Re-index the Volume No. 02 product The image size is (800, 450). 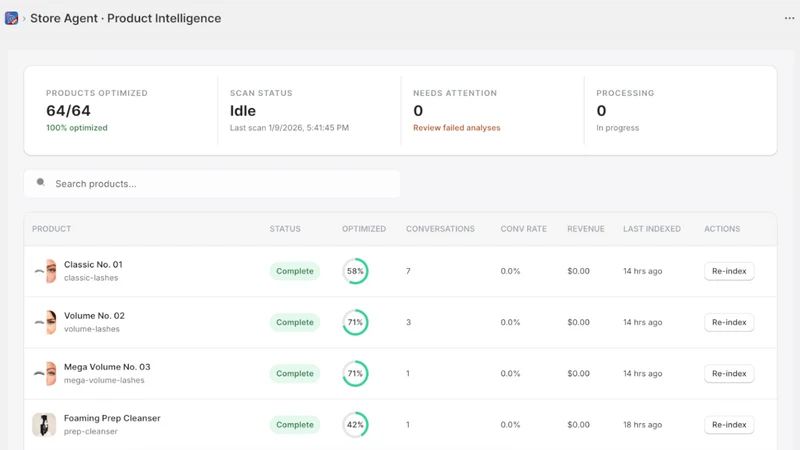(729, 322)
